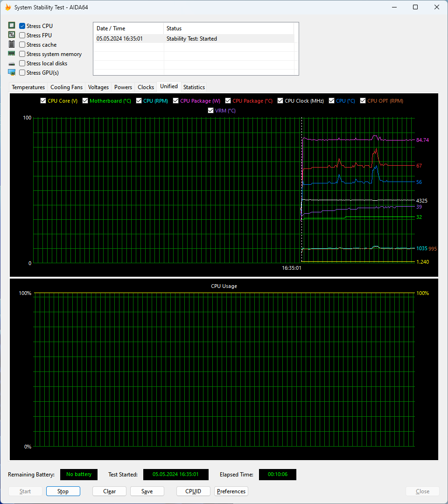Click the 1035 CPU fan RPM value
Screen dimensions: 448x504
[x=422, y=248]
